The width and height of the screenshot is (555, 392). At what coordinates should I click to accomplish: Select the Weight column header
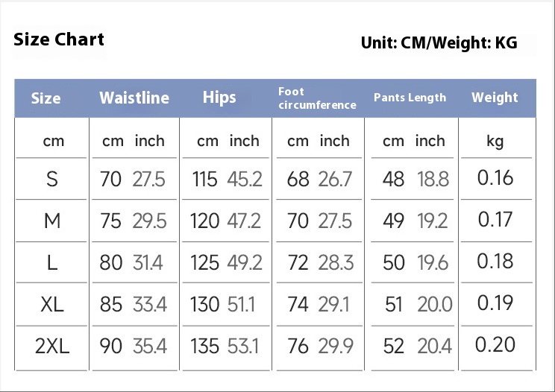[x=495, y=97]
